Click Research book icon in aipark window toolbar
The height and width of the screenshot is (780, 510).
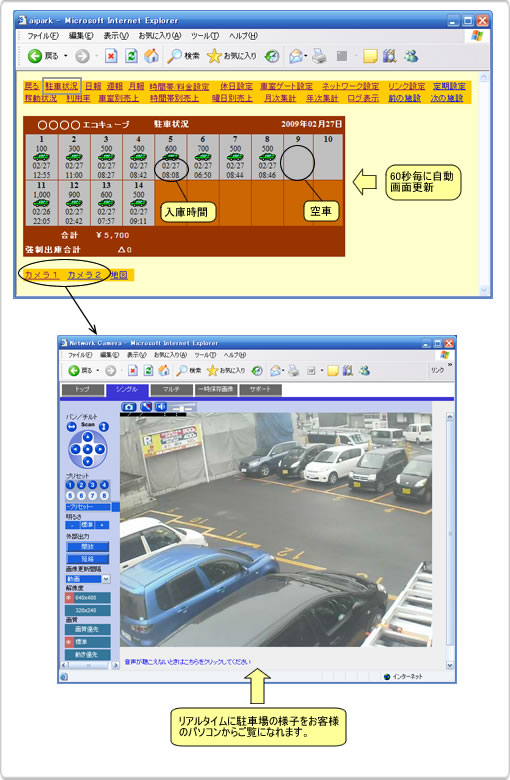(x=390, y=56)
